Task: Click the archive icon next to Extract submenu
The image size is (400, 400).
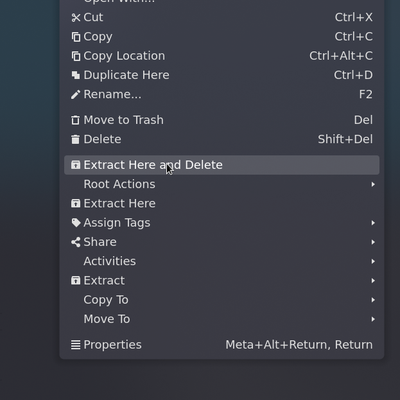Action: click(76, 281)
